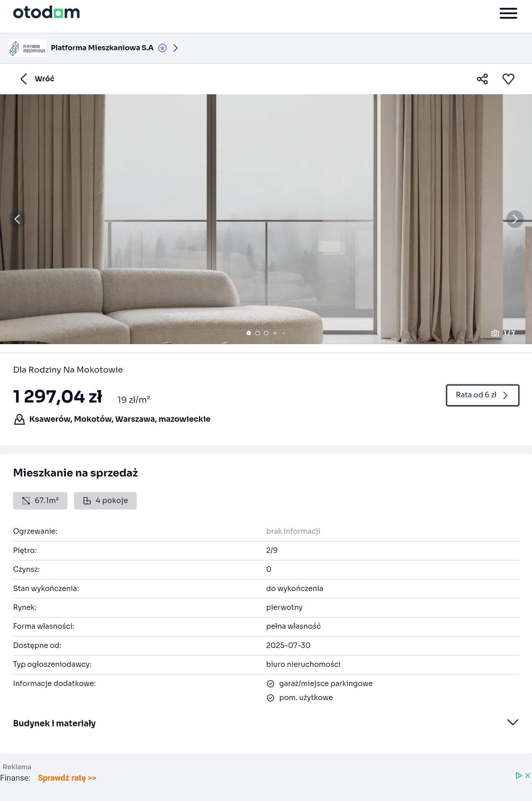Share this listing via share icon
Image resolution: width=532 pixels, height=801 pixels.
pyautogui.click(x=482, y=79)
